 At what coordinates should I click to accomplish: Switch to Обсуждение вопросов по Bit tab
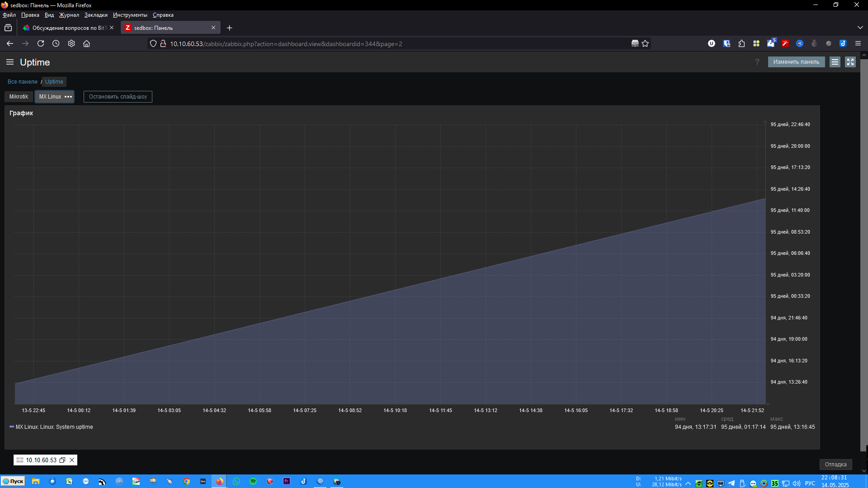click(68, 28)
